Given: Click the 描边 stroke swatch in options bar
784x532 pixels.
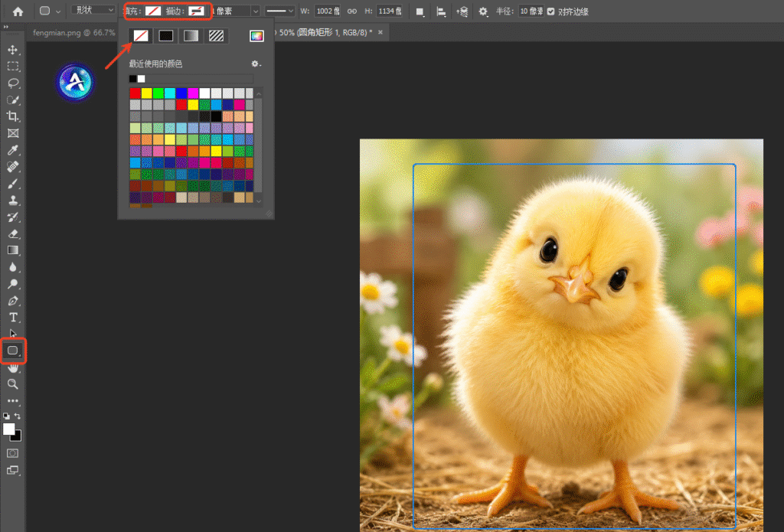Looking at the screenshot, I should click(196, 11).
